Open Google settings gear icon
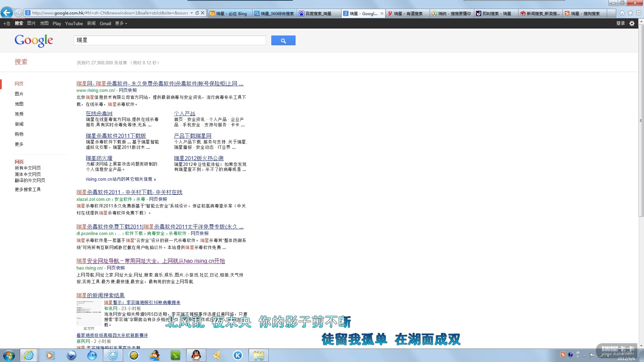 point(632,23)
